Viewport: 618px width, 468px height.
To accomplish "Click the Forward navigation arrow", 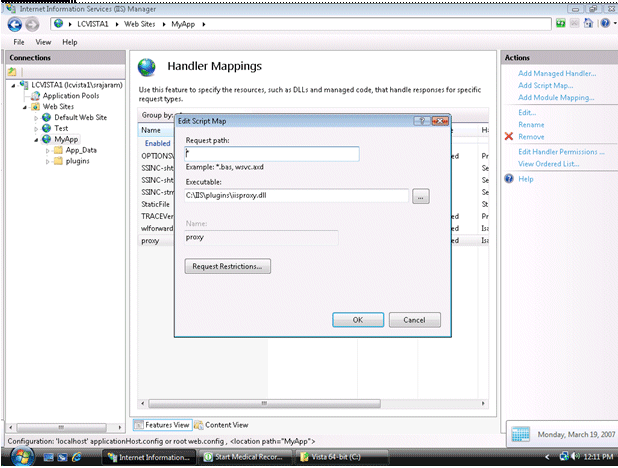I will tap(32, 25).
